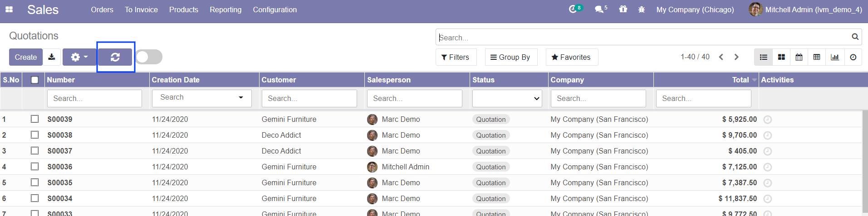Switch to Kanban view
The height and width of the screenshot is (216, 868).
pyautogui.click(x=781, y=57)
